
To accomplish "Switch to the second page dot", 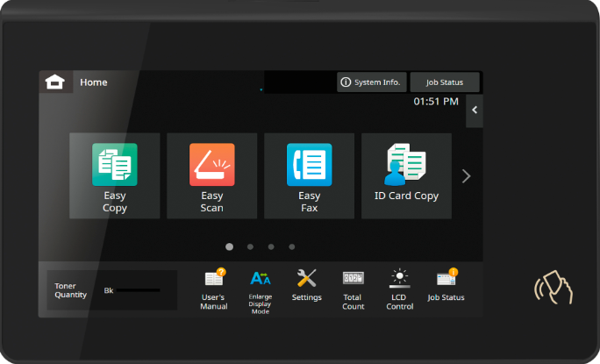I will click(250, 247).
